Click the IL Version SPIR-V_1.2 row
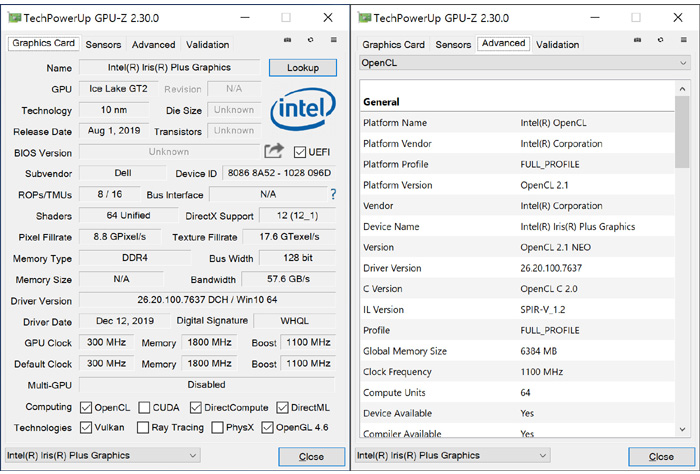This screenshot has height=474, width=700. (x=517, y=310)
